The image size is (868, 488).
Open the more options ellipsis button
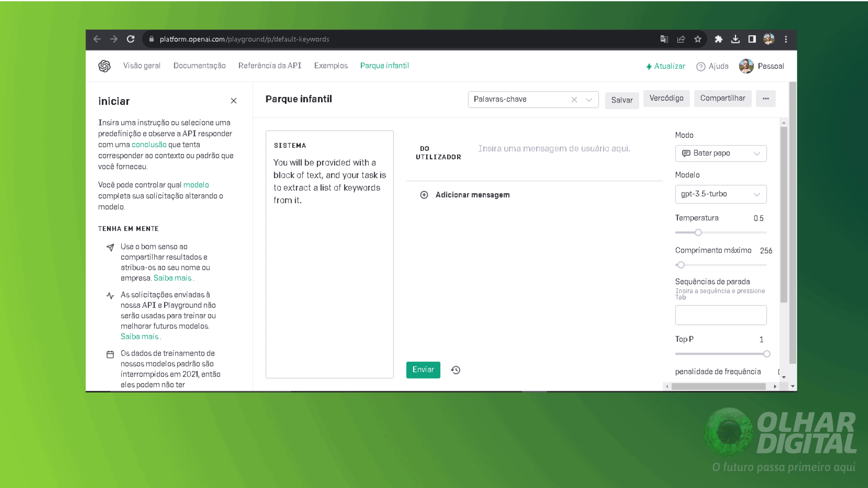pos(766,99)
